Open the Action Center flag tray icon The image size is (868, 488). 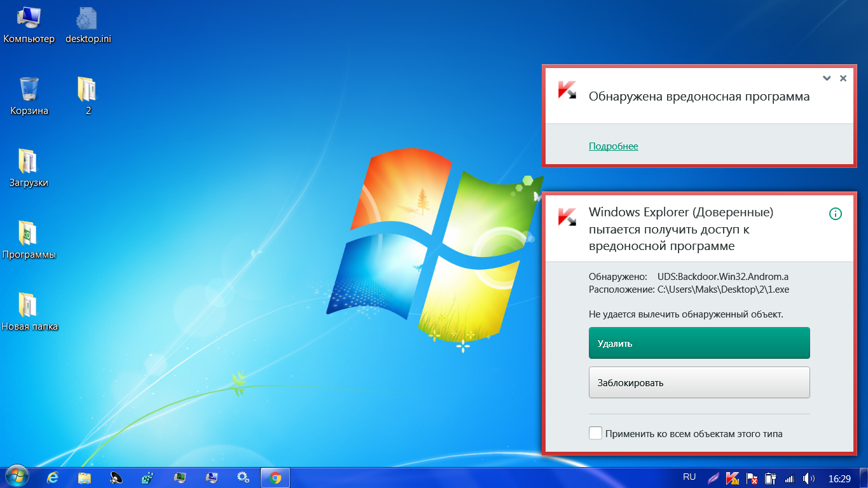752,478
